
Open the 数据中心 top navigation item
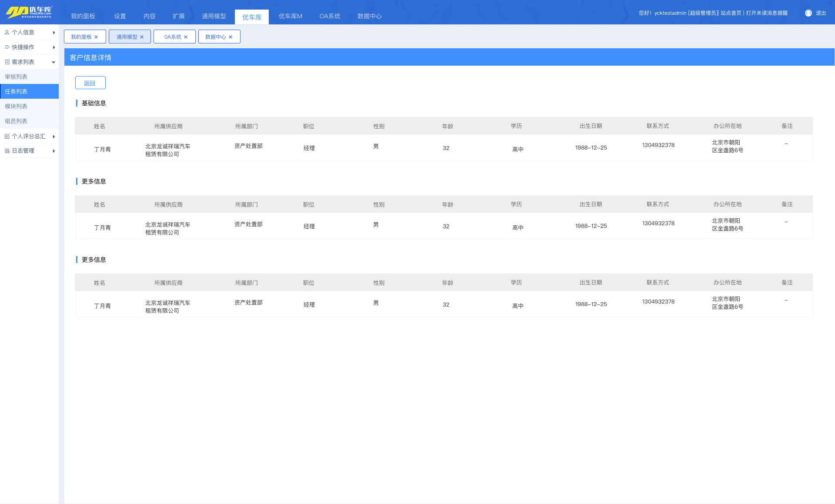(369, 16)
